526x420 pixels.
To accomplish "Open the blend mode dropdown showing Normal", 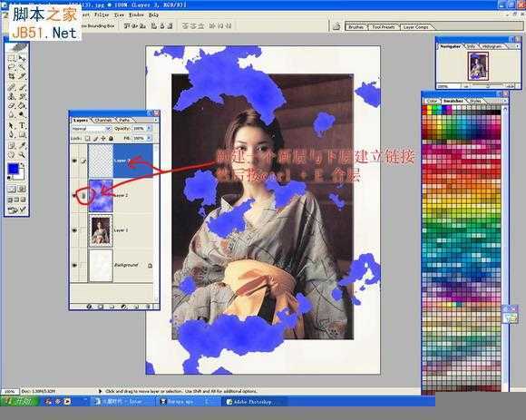I will 92,129.
